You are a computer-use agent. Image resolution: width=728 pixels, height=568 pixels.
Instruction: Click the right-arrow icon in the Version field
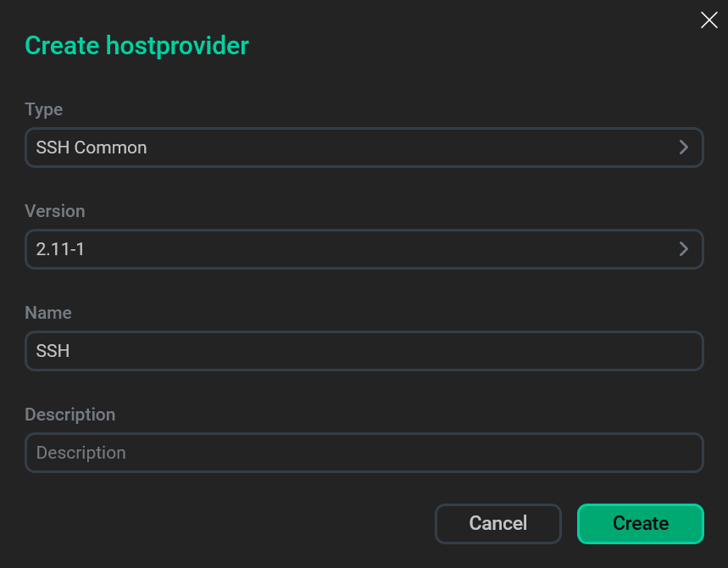pyautogui.click(x=683, y=248)
